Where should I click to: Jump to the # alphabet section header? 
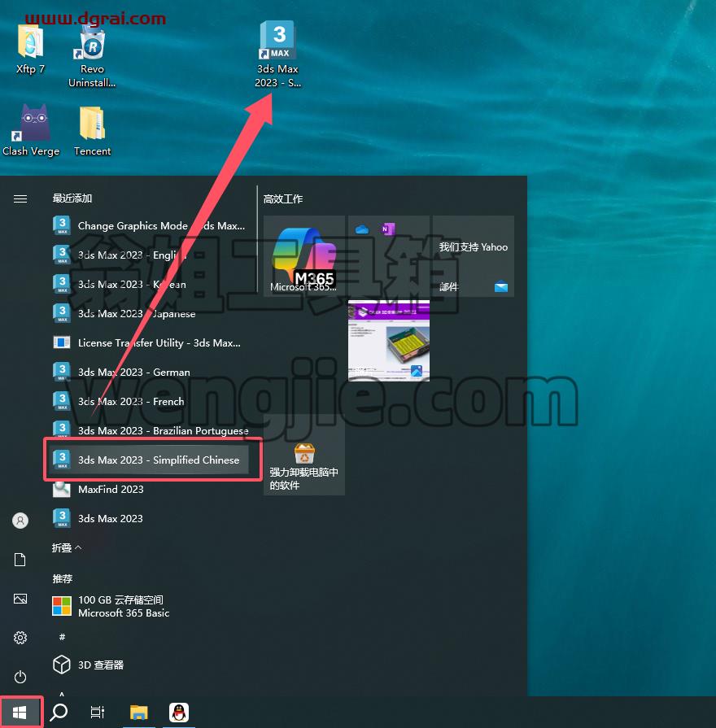tap(62, 637)
